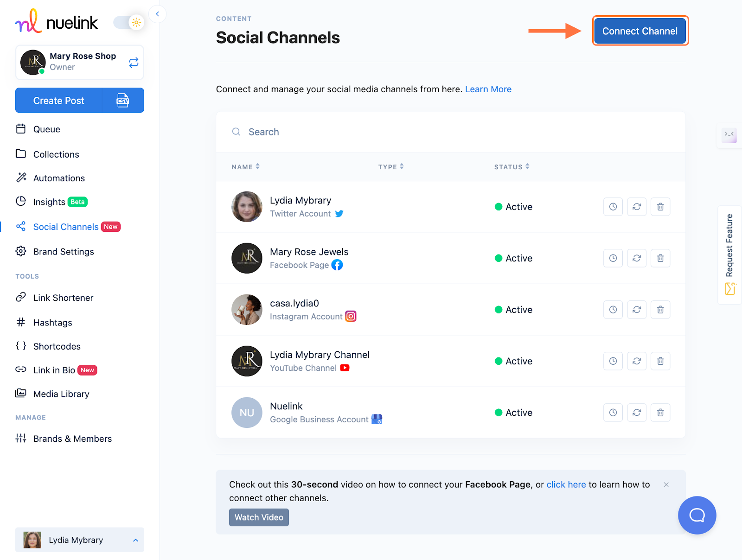This screenshot has height=560, width=742.
Task: Click the Create Post button
Action: tap(59, 101)
